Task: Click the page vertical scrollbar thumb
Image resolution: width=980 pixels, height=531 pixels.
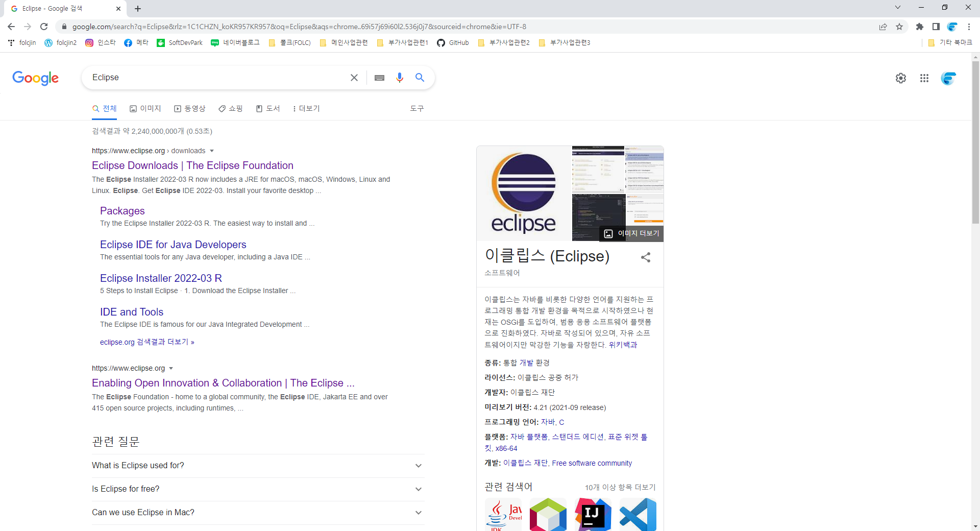Action: (975, 143)
